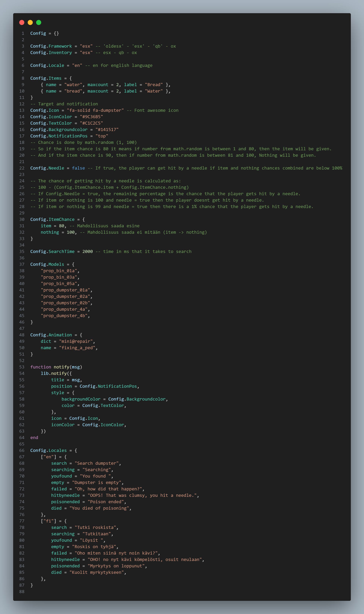This screenshot has height=614, width=364.
Task: Click the "#9C36B5" IconColor hex string
Action: pyautogui.click(x=91, y=117)
